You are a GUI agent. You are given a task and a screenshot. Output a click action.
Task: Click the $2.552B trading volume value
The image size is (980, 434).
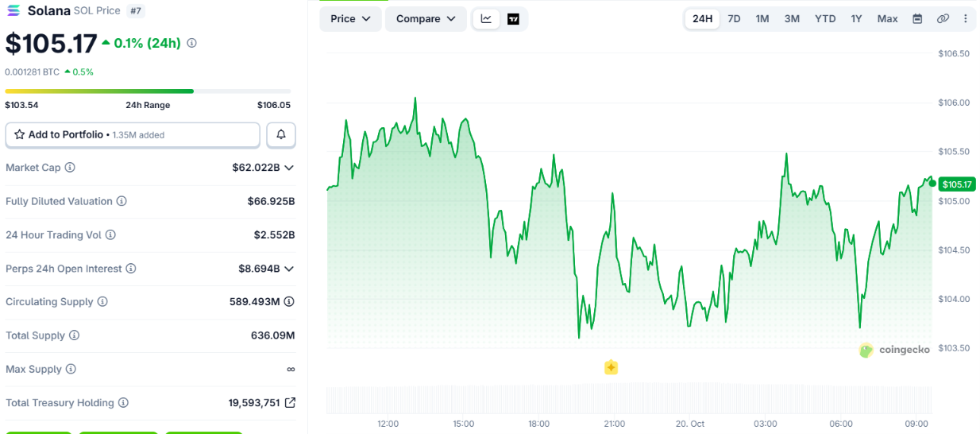(274, 234)
